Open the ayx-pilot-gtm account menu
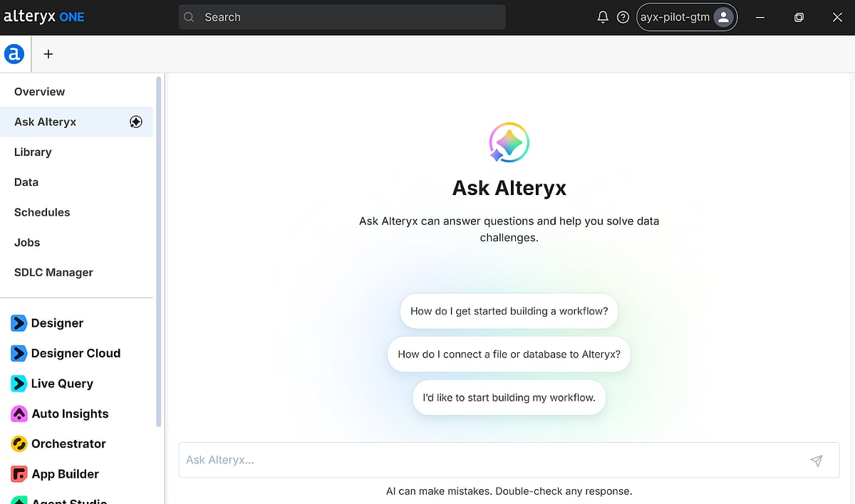 (x=687, y=17)
